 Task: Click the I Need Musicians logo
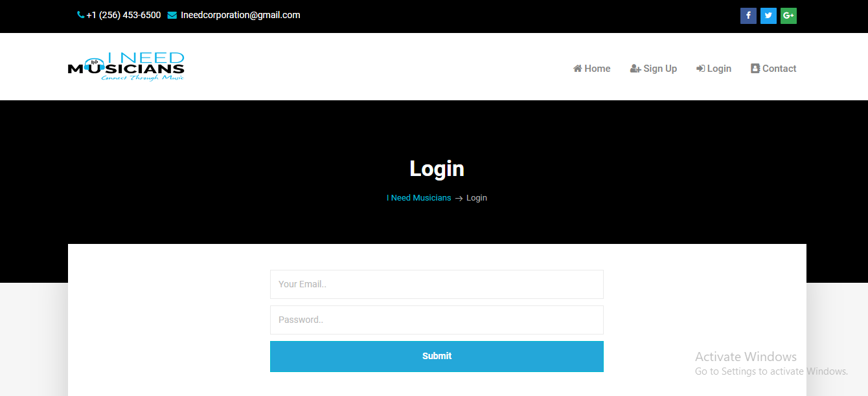click(126, 67)
